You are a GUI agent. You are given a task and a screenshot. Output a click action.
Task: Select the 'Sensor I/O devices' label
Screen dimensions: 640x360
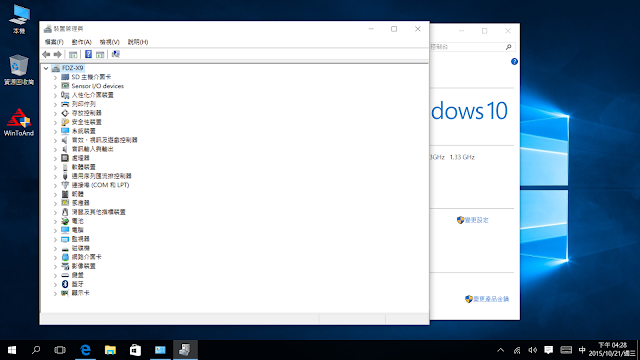coord(98,86)
